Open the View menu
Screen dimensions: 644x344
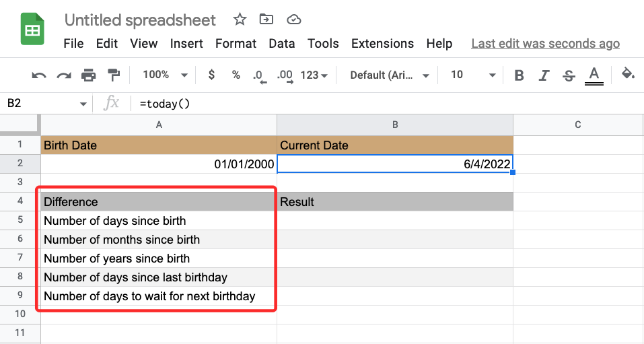click(x=144, y=44)
